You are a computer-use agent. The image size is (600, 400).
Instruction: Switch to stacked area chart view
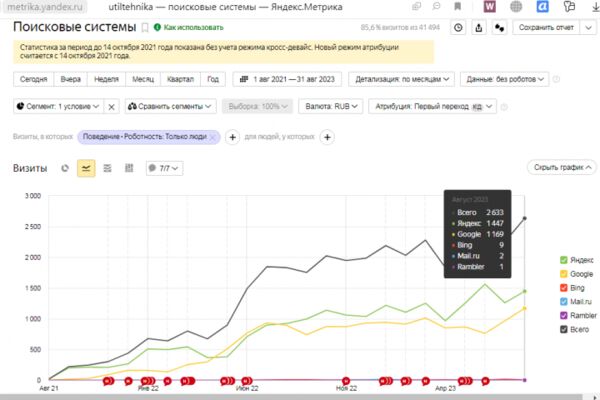108,168
